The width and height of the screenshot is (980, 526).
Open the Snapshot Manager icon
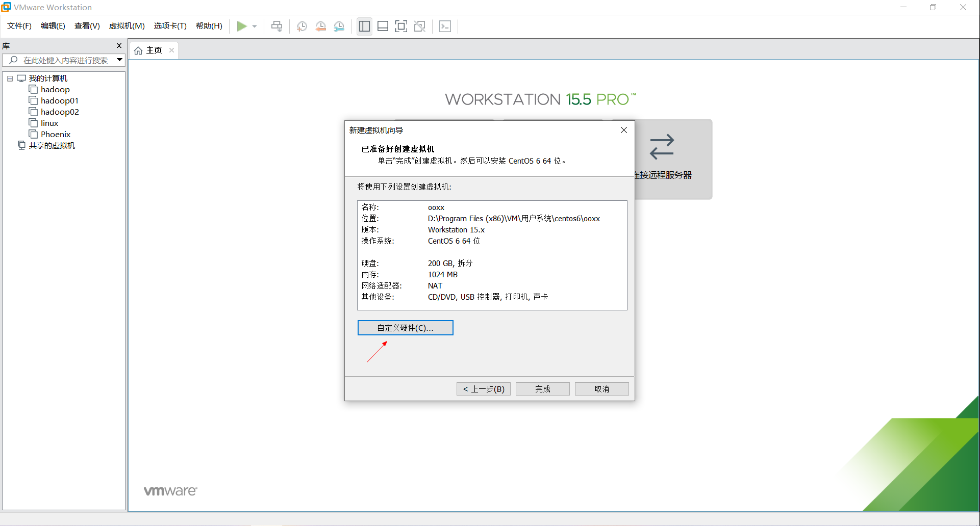[x=339, y=27]
